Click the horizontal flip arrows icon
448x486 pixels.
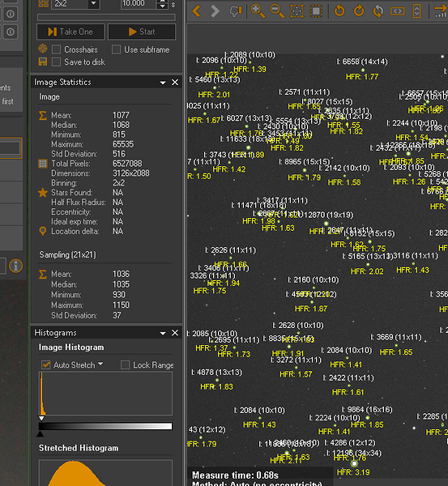click(x=398, y=11)
